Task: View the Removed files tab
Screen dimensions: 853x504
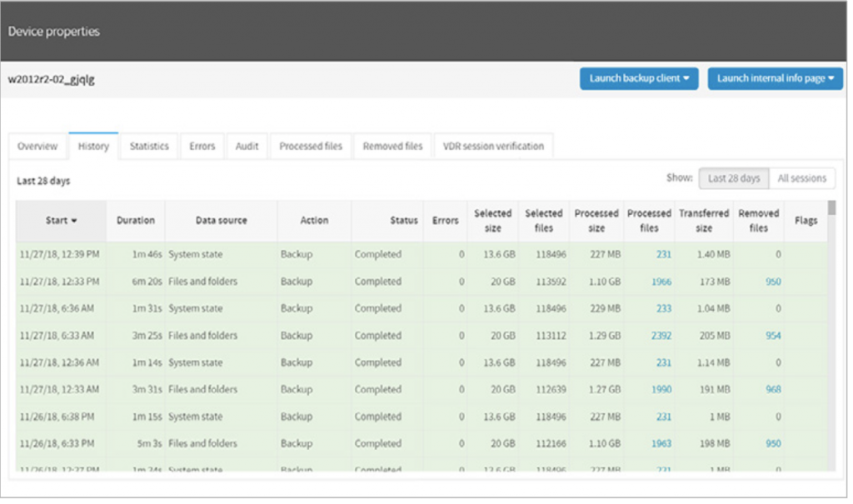Action: coord(393,146)
